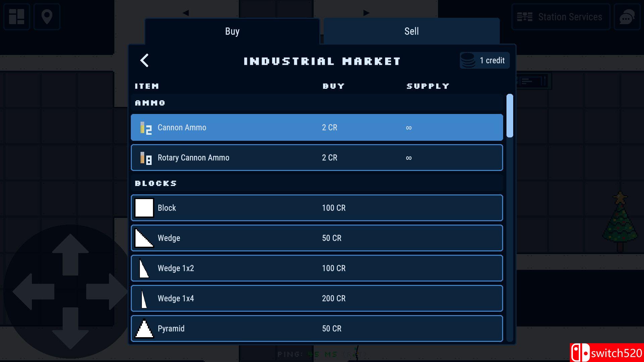644x362 pixels.
Task: Click the market list scrollbar thumb
Action: coord(509,116)
